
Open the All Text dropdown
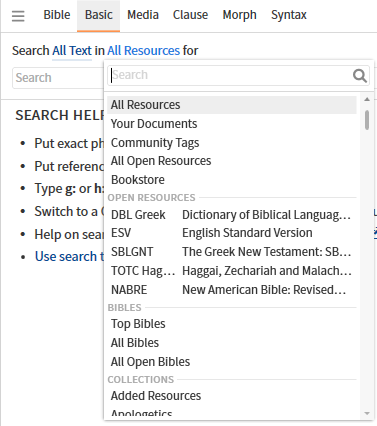(x=72, y=51)
